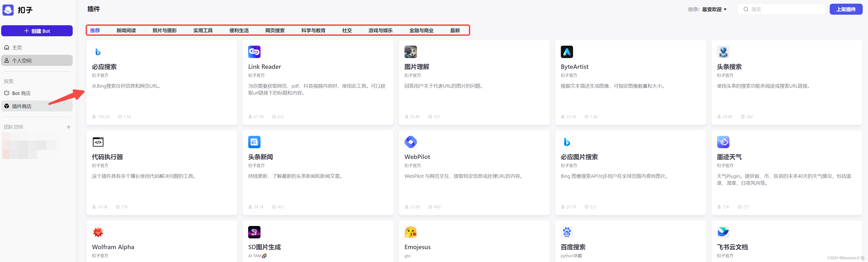Select the 代码执行器 code icon
Image resolution: width=868 pixels, height=262 pixels.
point(98,142)
